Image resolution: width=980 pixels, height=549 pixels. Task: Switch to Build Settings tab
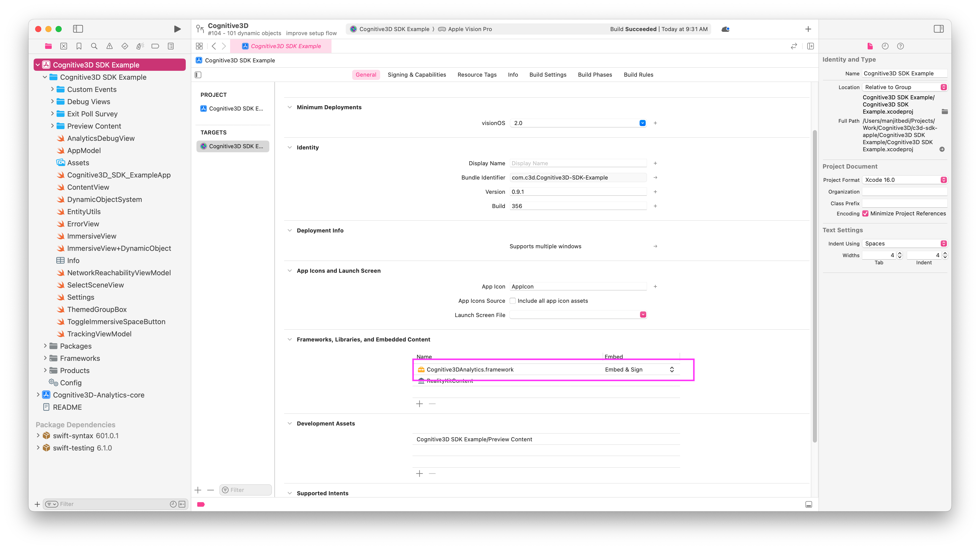[x=547, y=75]
